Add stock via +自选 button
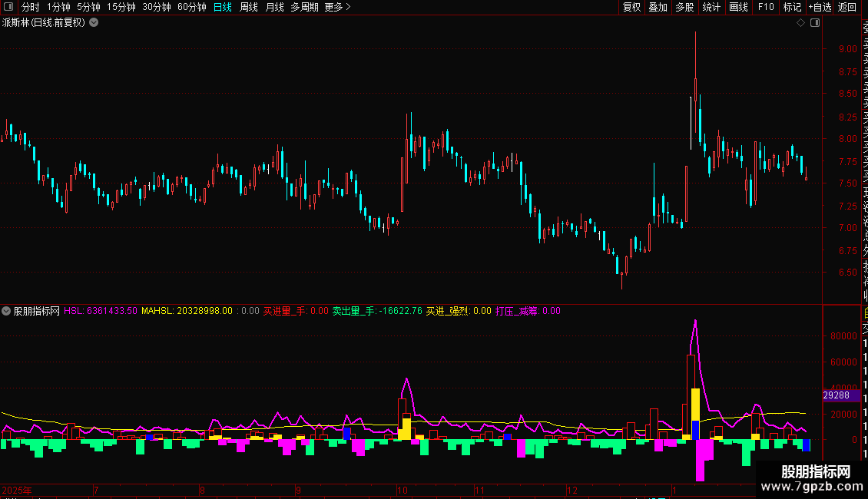This screenshot has width=868, height=499. point(820,7)
